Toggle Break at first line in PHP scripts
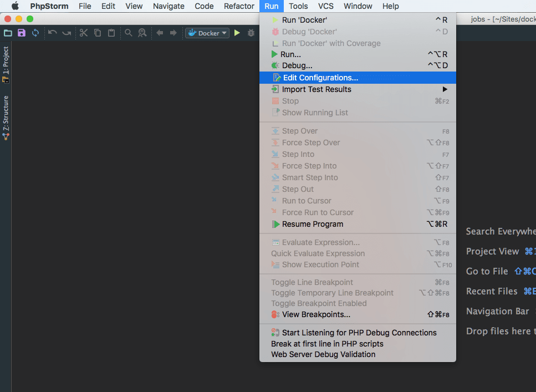This screenshot has height=392, width=536. pyautogui.click(x=358, y=344)
